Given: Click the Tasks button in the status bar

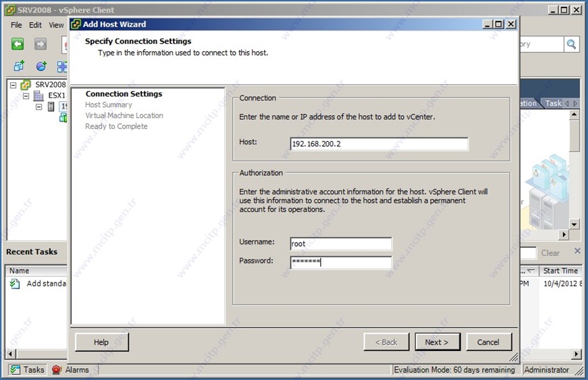Looking at the screenshot, I should (x=28, y=370).
